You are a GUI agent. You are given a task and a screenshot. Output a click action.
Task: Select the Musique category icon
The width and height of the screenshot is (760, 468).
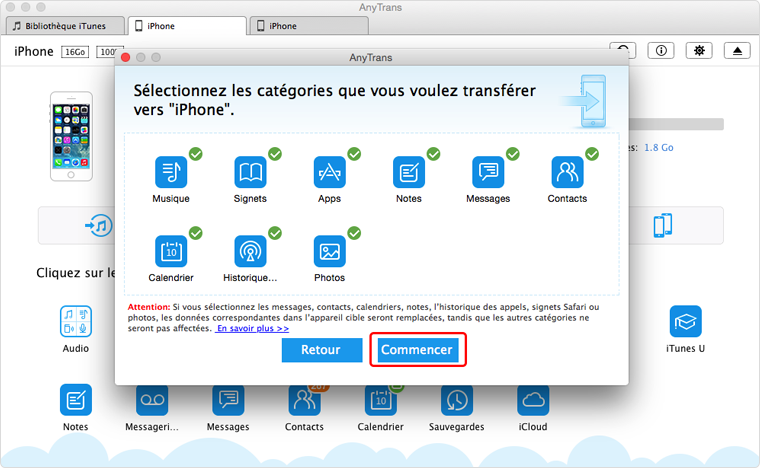pyautogui.click(x=171, y=172)
